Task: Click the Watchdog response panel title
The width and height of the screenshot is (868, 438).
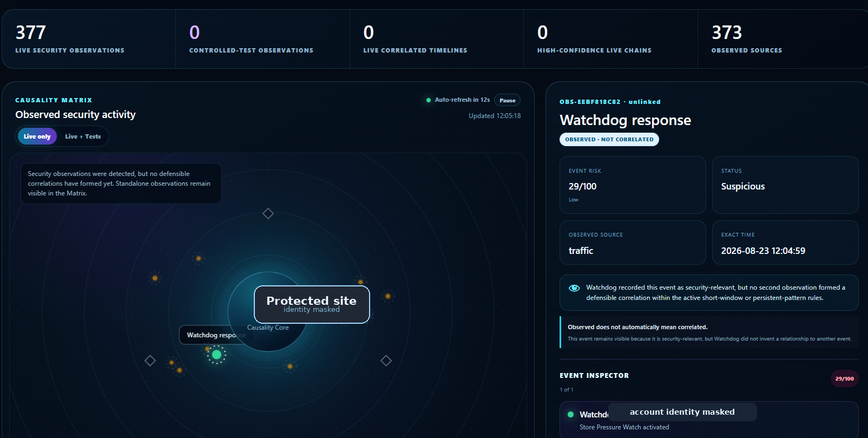Action: coord(625,120)
